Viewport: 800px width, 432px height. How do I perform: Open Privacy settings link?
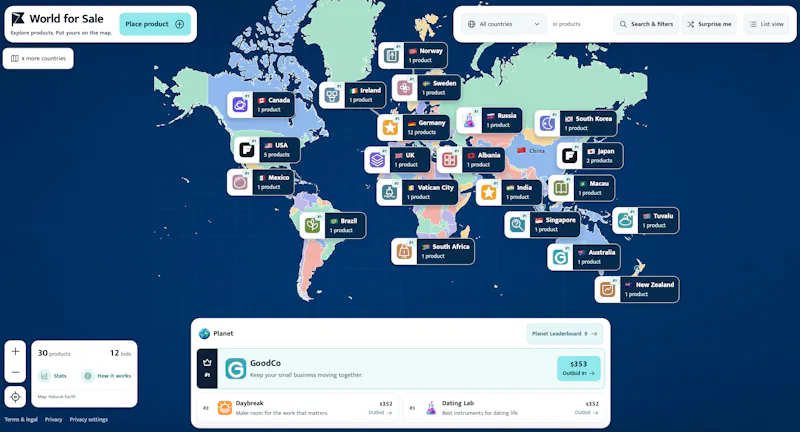point(89,420)
